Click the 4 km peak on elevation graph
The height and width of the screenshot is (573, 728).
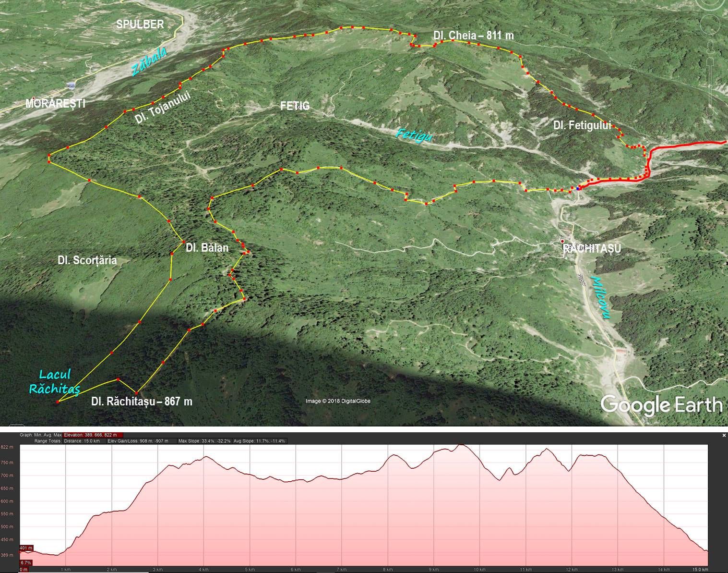click(x=205, y=457)
